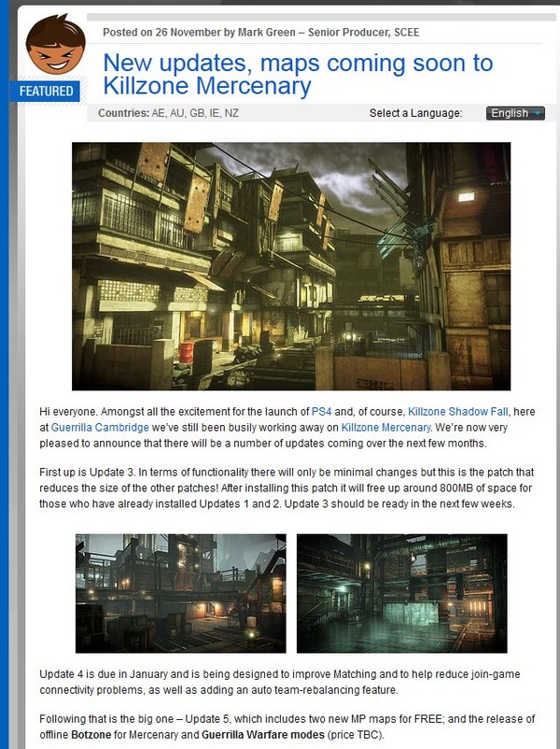The width and height of the screenshot is (560, 749).
Task: Follow the PS4 hyperlink
Action: (x=321, y=411)
